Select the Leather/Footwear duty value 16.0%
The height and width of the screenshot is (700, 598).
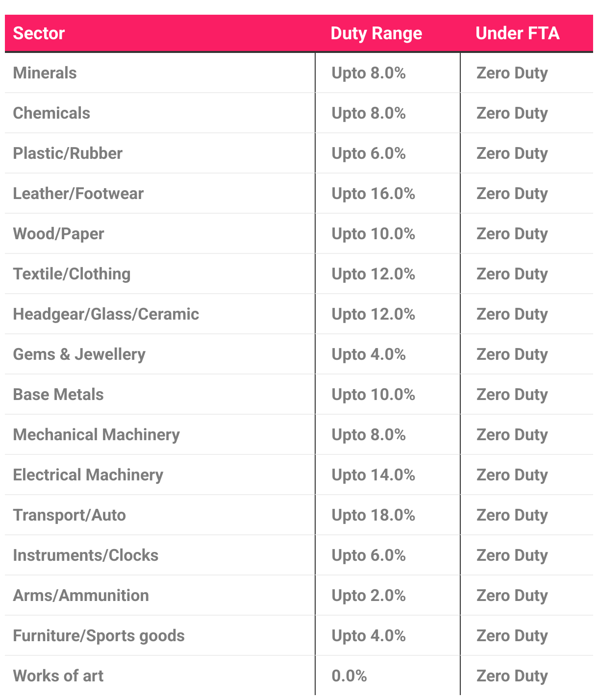pos(373,194)
